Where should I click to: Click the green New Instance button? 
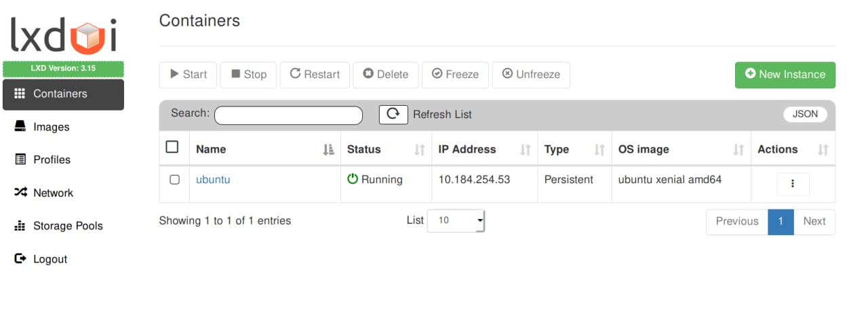(x=785, y=75)
